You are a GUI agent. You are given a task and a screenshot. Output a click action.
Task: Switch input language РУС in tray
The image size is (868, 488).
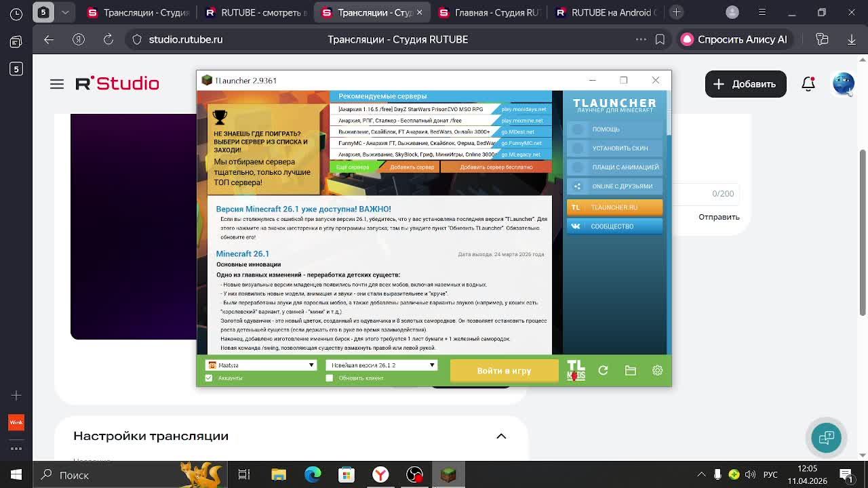pos(770,475)
